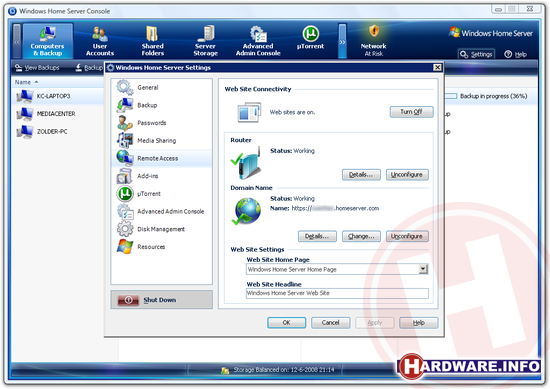Open the User Accounts tab icon
Screen dimensions: 550x389
(x=100, y=34)
